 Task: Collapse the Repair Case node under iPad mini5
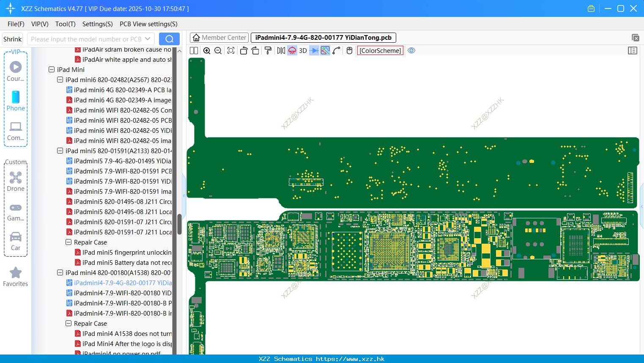[x=69, y=242]
